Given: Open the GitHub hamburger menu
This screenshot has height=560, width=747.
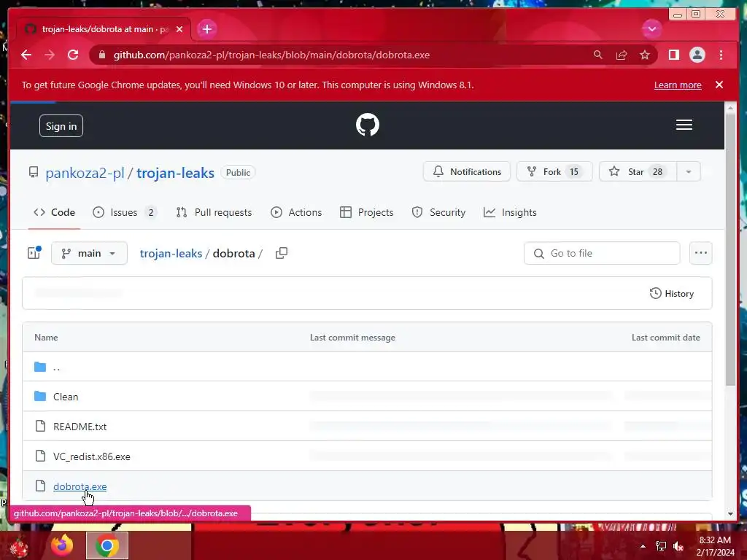Looking at the screenshot, I should click(684, 125).
